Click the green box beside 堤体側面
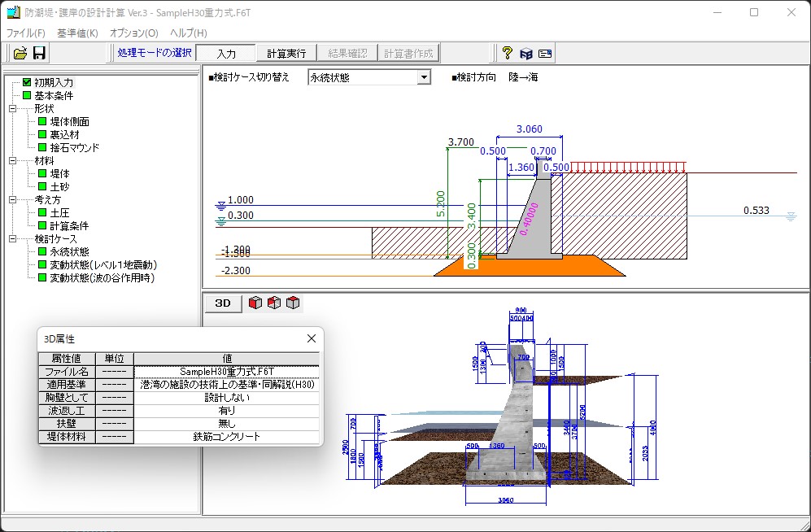 tap(42, 121)
